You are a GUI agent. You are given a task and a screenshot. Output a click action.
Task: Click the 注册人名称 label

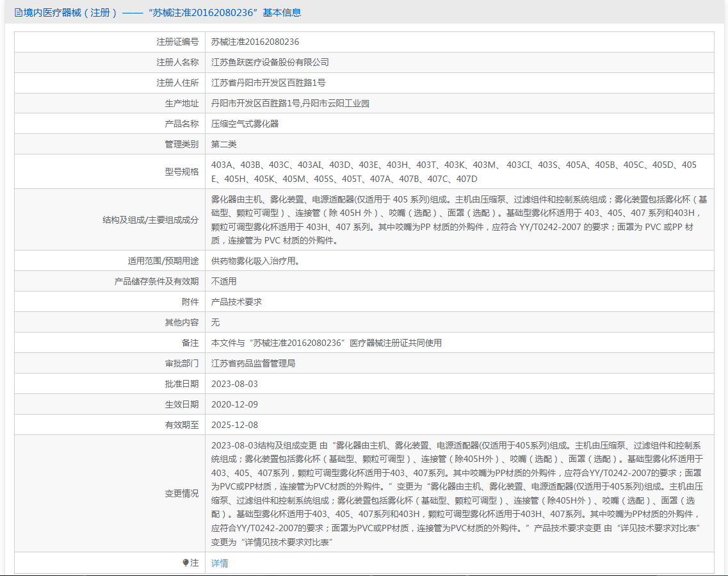[x=177, y=62]
